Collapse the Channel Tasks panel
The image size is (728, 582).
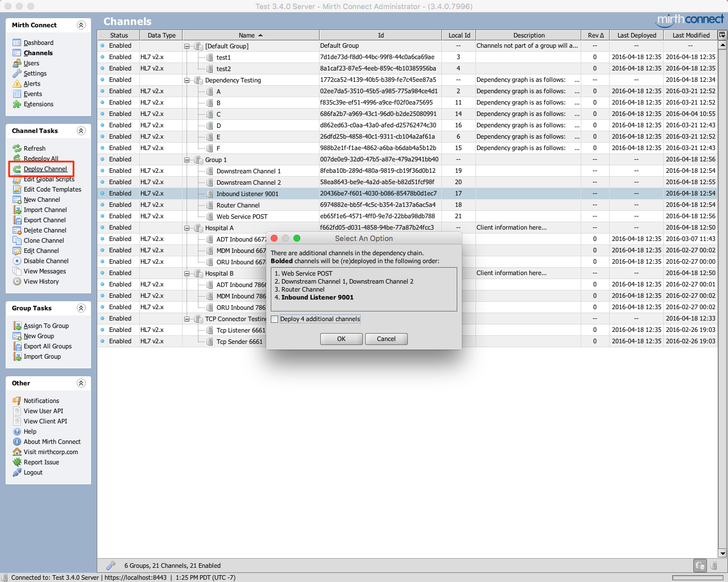coord(81,131)
